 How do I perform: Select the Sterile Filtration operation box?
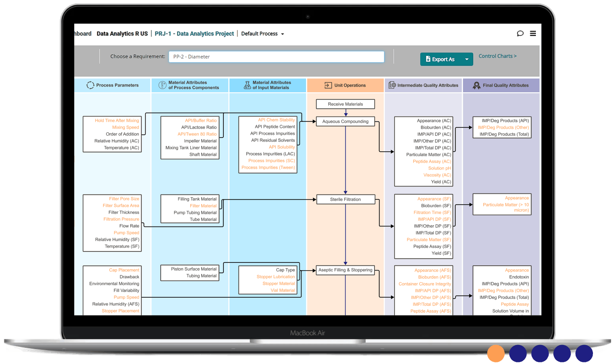345,199
